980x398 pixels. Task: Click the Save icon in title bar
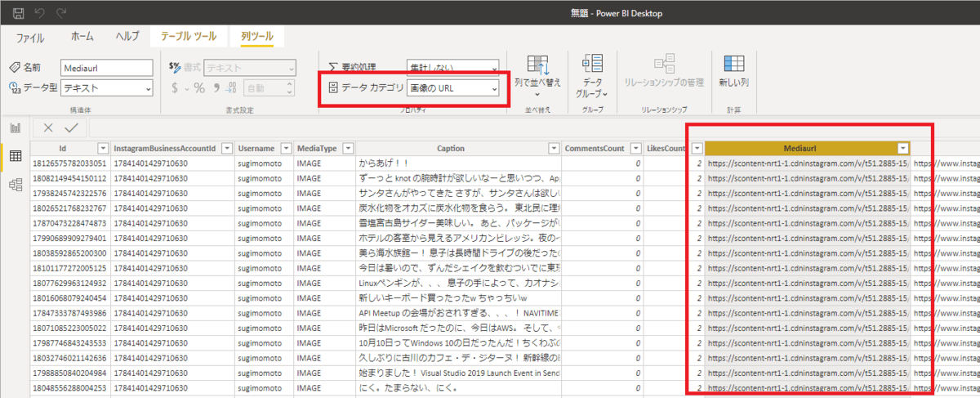(x=18, y=14)
